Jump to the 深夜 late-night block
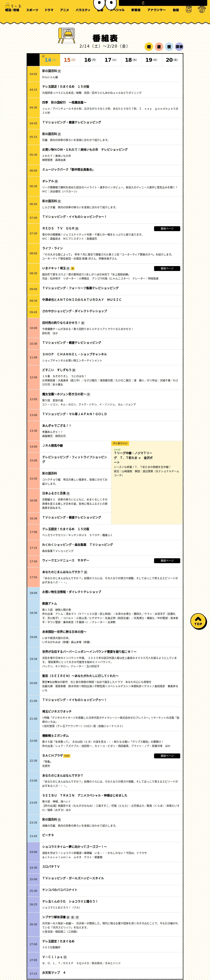The width and height of the screenshot is (210, 980). click(x=179, y=47)
